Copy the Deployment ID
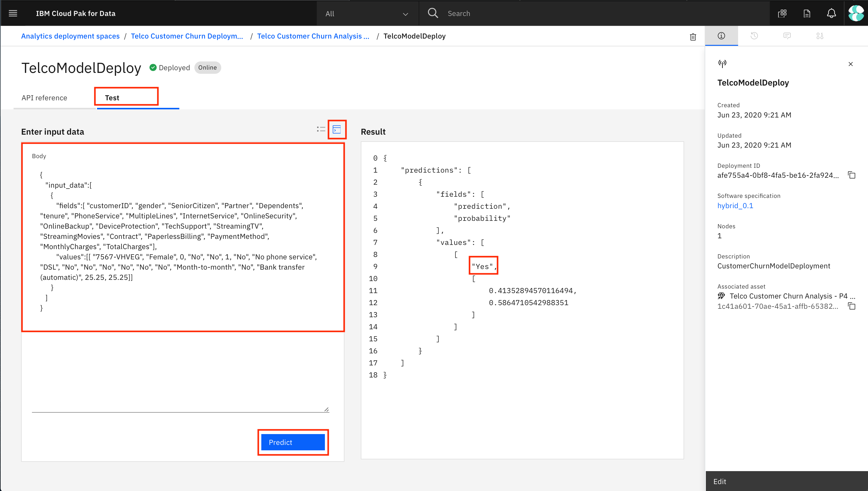This screenshot has width=868, height=491. 851,175
